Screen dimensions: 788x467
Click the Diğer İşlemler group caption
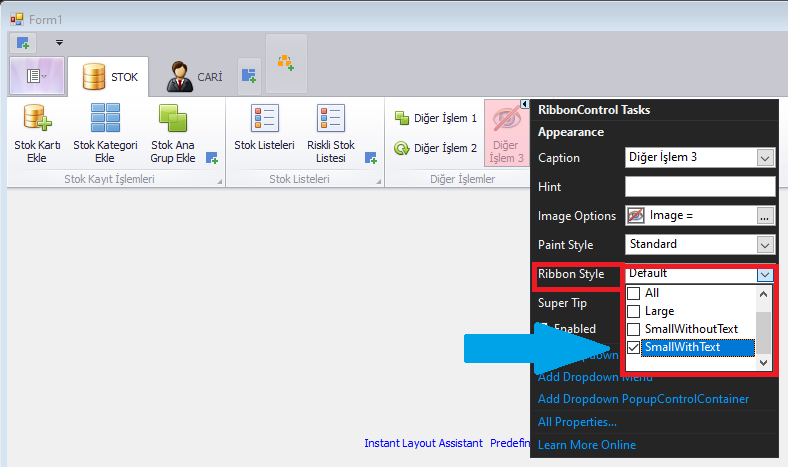(462, 179)
